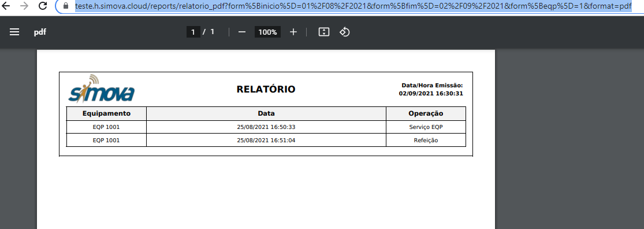View site security lock info
The height and width of the screenshot is (229, 644).
pos(66,6)
